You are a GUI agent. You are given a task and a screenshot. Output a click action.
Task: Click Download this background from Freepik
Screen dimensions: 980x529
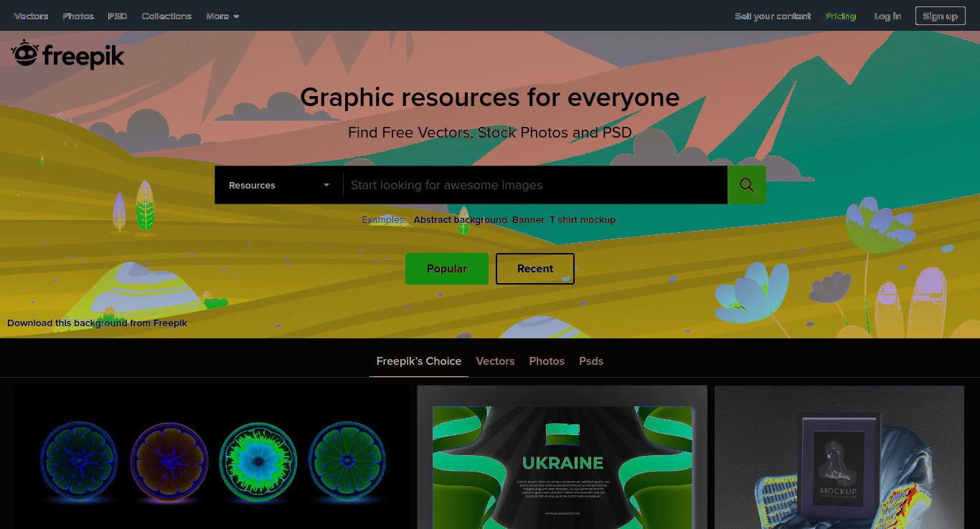point(97,323)
